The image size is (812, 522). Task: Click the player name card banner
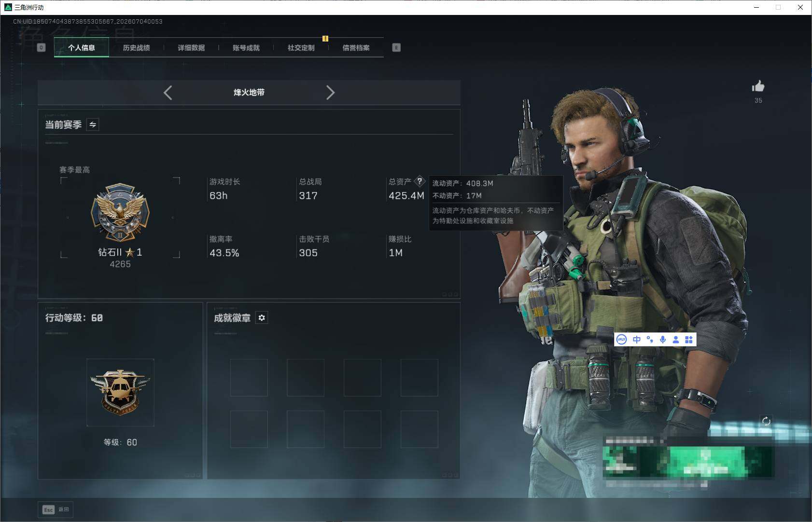(688, 462)
